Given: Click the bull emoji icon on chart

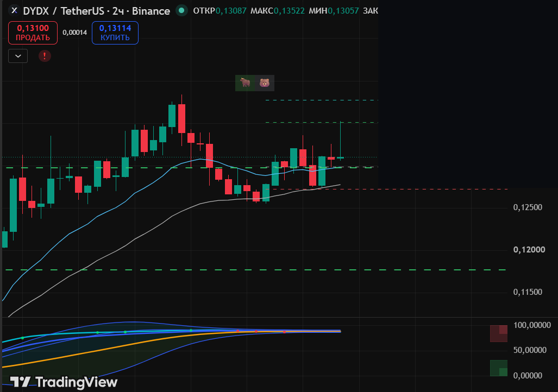Looking at the screenshot, I should pyautogui.click(x=245, y=83).
